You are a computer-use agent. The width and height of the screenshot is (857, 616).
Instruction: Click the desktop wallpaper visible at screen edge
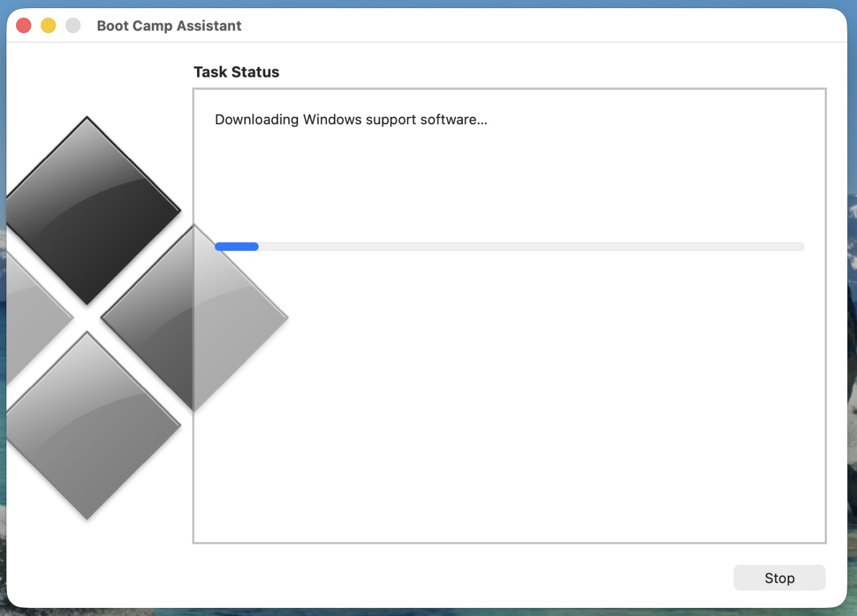tap(849, 347)
